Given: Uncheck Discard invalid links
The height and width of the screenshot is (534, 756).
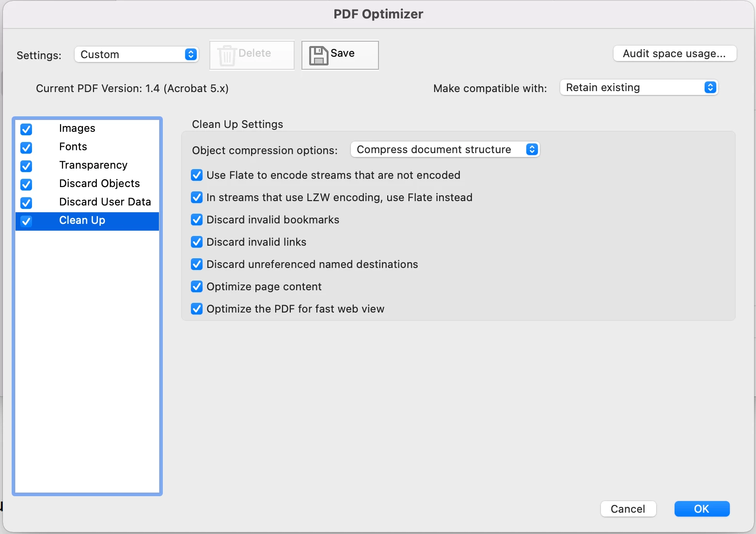Looking at the screenshot, I should coord(197,242).
